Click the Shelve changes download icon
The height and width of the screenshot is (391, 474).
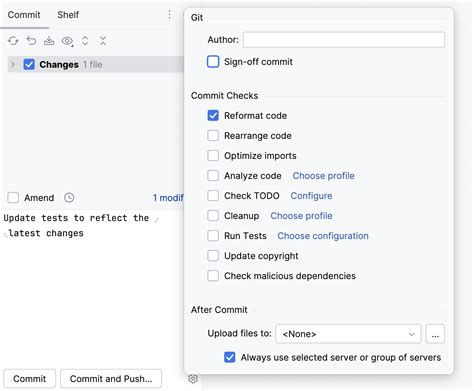[49, 41]
